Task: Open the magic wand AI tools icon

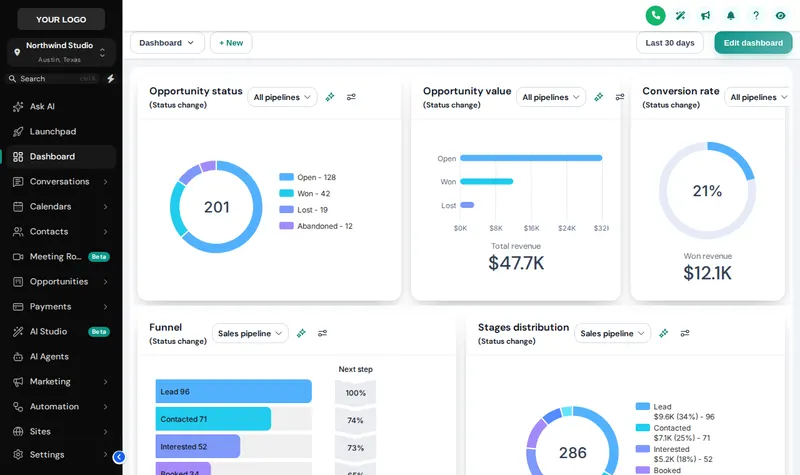Action: [680, 16]
